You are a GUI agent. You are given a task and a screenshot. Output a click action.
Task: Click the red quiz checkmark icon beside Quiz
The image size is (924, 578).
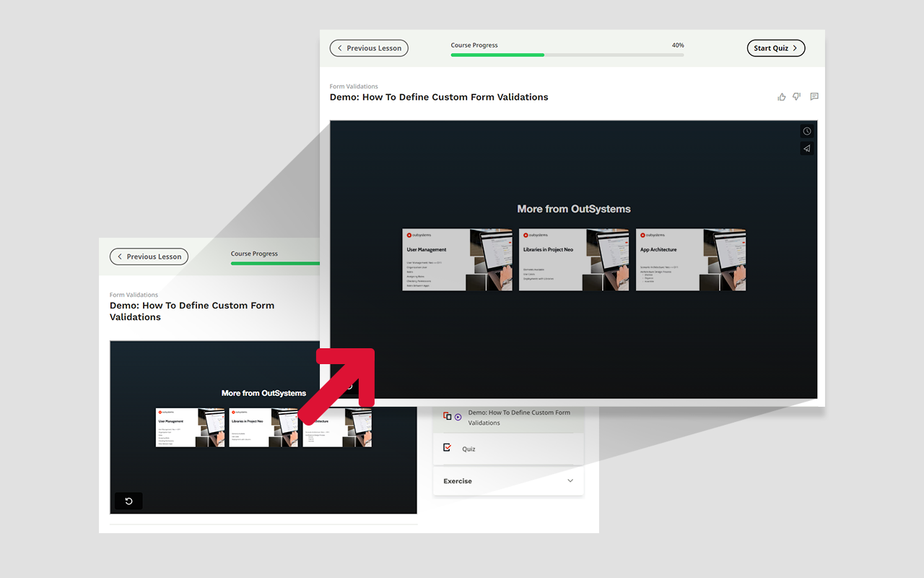447,447
